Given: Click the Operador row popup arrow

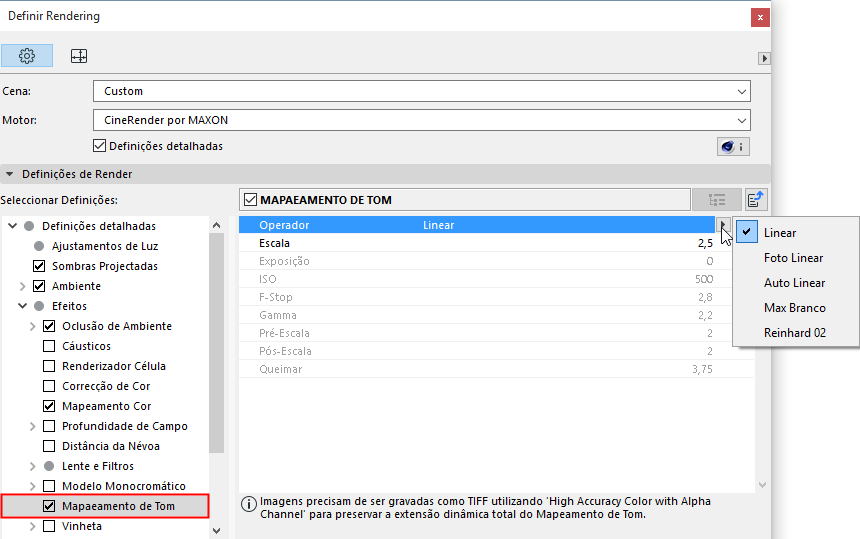Looking at the screenshot, I should coord(723,225).
